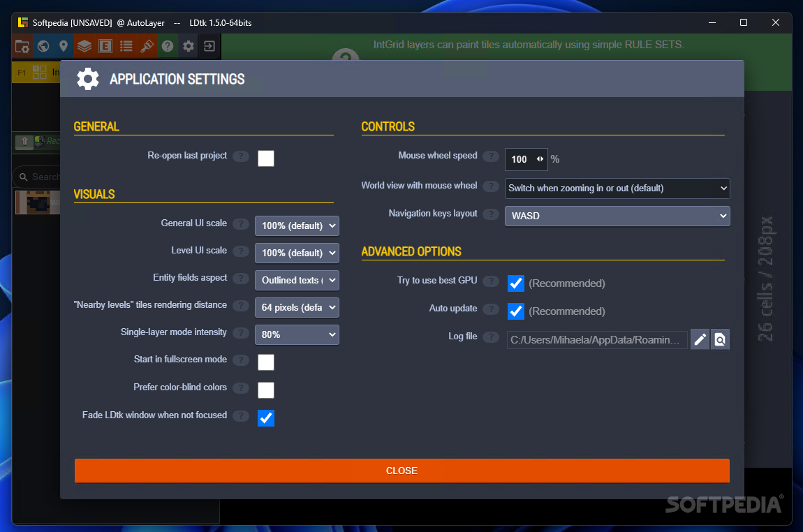Open Help question mark toolbar icon
This screenshot has height=532, width=803.
[168, 47]
